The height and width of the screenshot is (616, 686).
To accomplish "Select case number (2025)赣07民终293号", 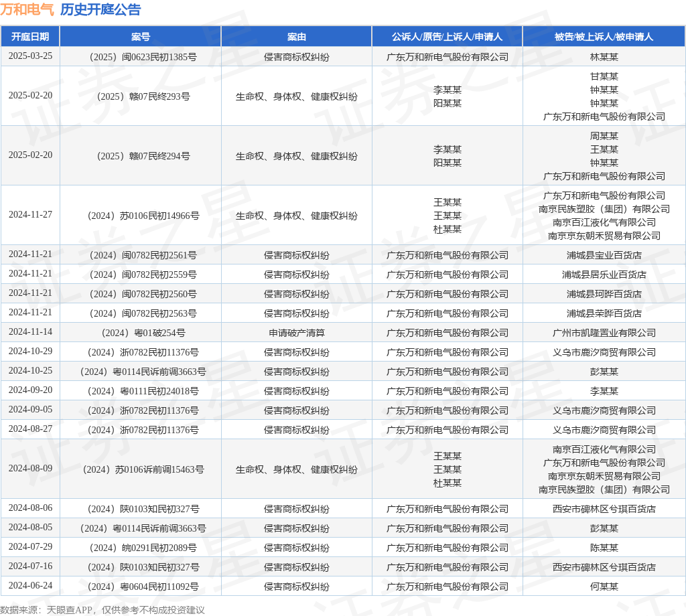I will (x=143, y=96).
